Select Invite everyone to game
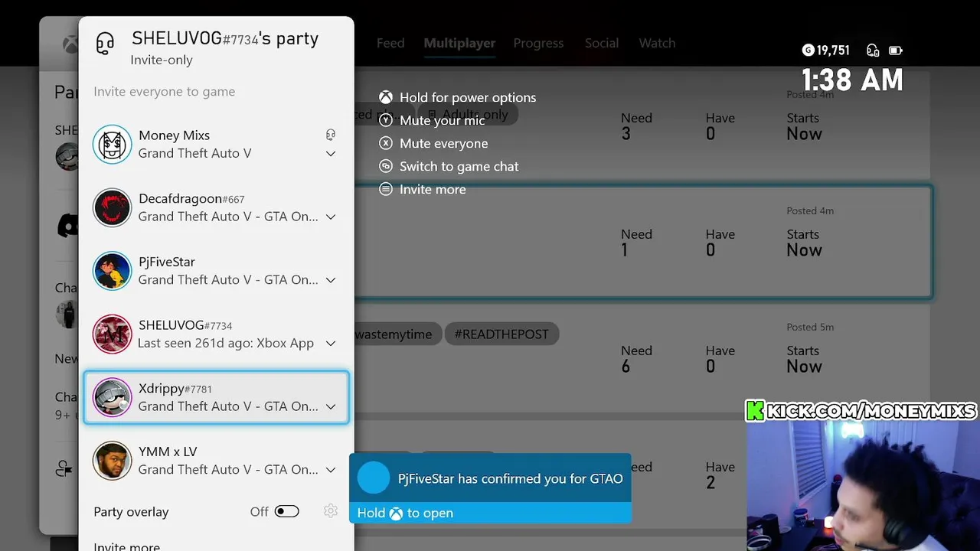This screenshot has width=980, height=551. coord(165,92)
